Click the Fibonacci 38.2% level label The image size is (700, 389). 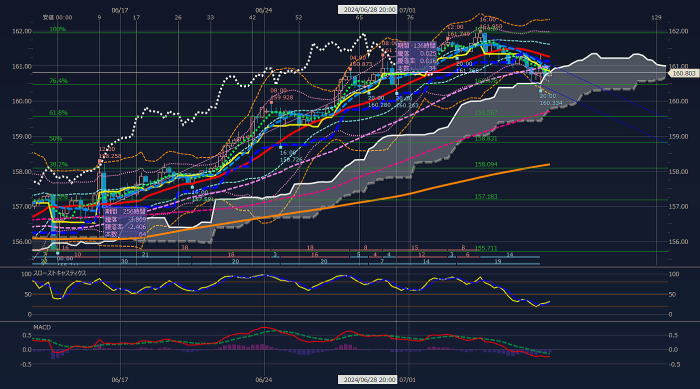[58, 165]
